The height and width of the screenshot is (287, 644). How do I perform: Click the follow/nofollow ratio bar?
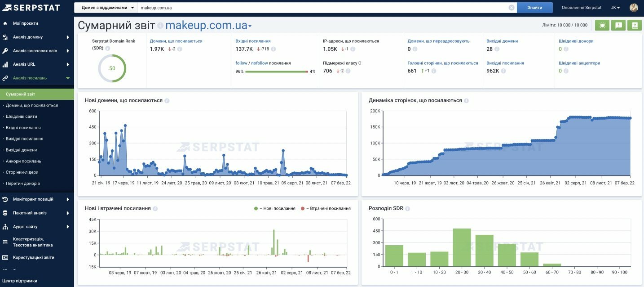277,72
